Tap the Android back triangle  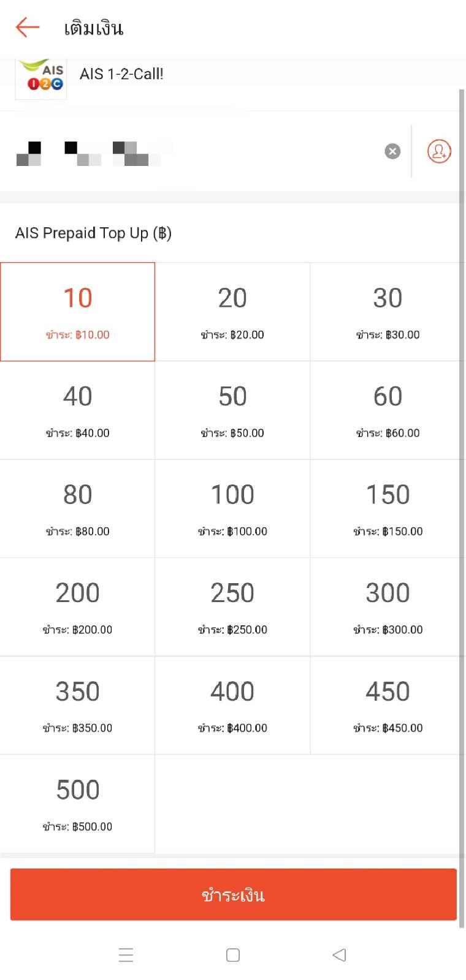click(339, 955)
